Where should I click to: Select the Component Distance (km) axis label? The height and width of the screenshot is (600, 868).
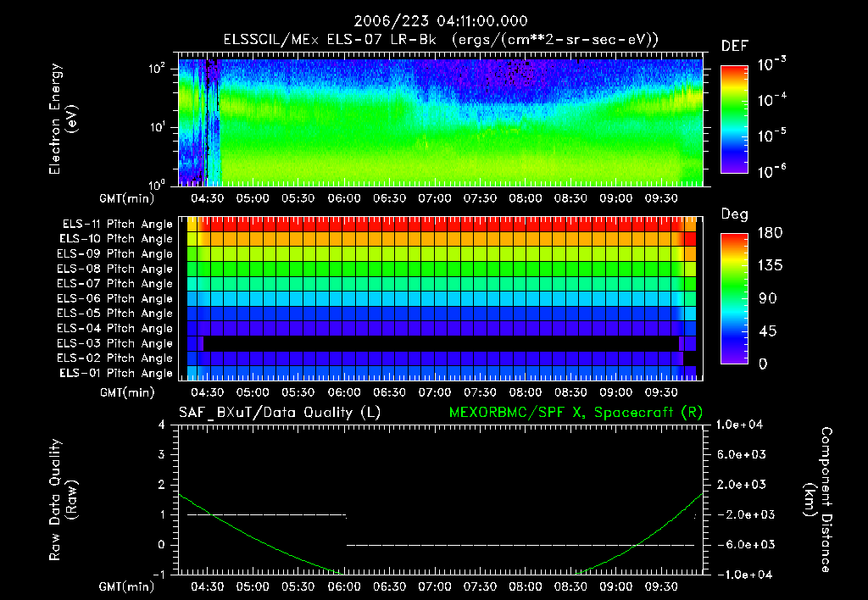818,500
